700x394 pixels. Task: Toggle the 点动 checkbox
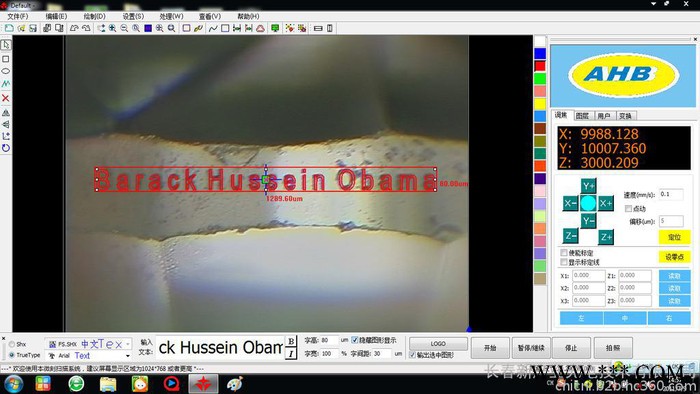[x=629, y=209]
